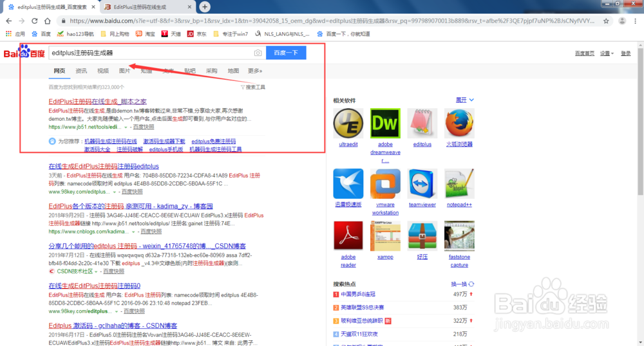644x346 pixels.
Task: Open the editplus notepad icon
Action: point(422,123)
